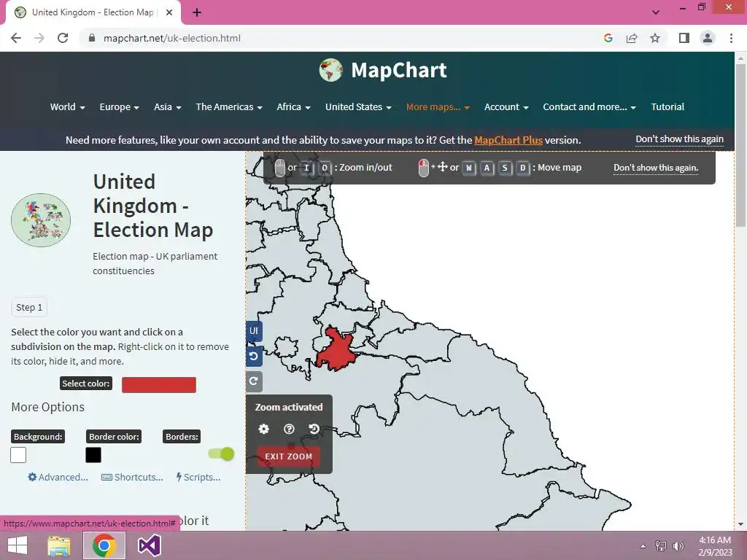Screen dimensions: 747x560
Task: Open tab search chevron
Action: (656, 12)
